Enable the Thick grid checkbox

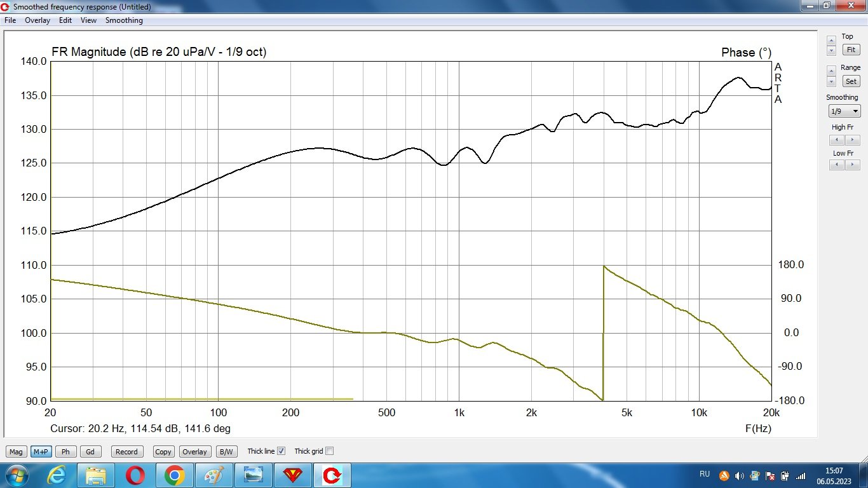tap(329, 451)
